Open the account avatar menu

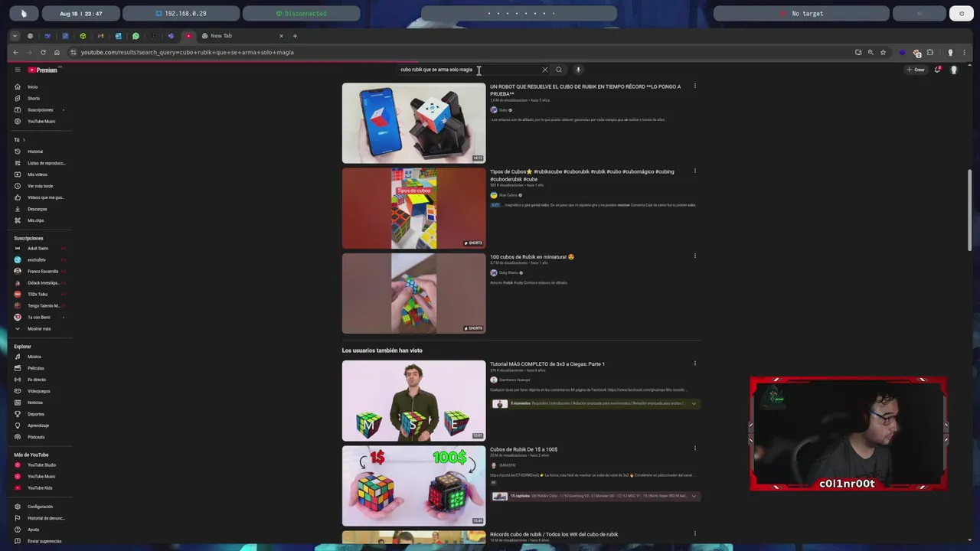point(954,70)
